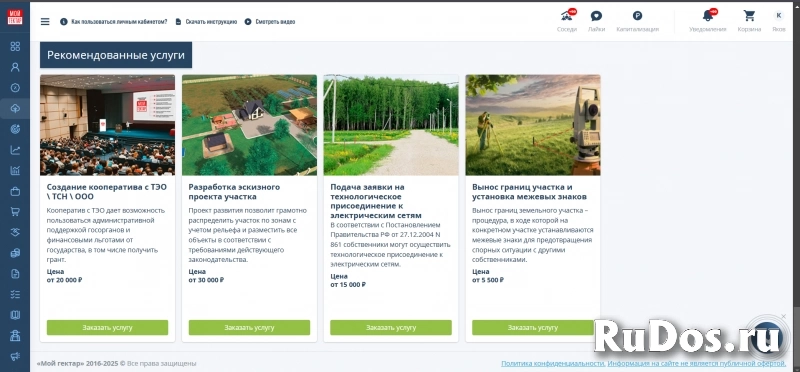Viewport: 800px width, 372px height.
Task: Open Политика конфиденциальности footer link
Action: (x=553, y=364)
